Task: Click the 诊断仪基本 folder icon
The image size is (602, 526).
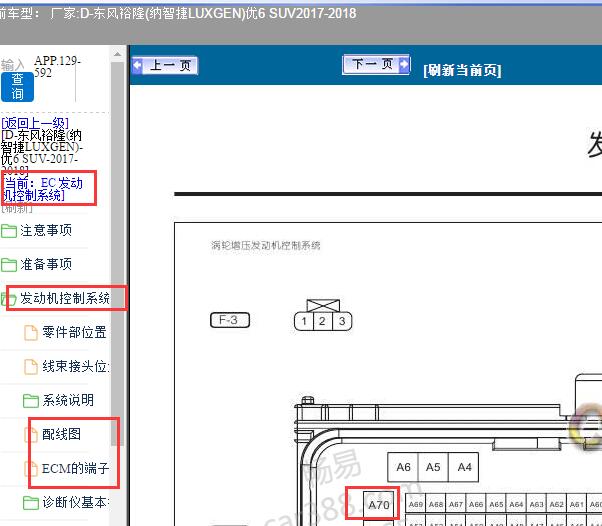Action: (31, 503)
